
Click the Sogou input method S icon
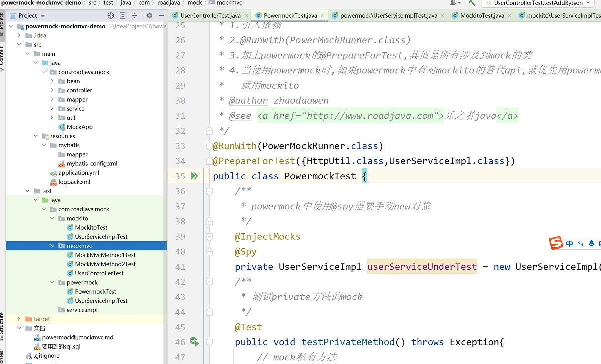pyautogui.click(x=556, y=244)
